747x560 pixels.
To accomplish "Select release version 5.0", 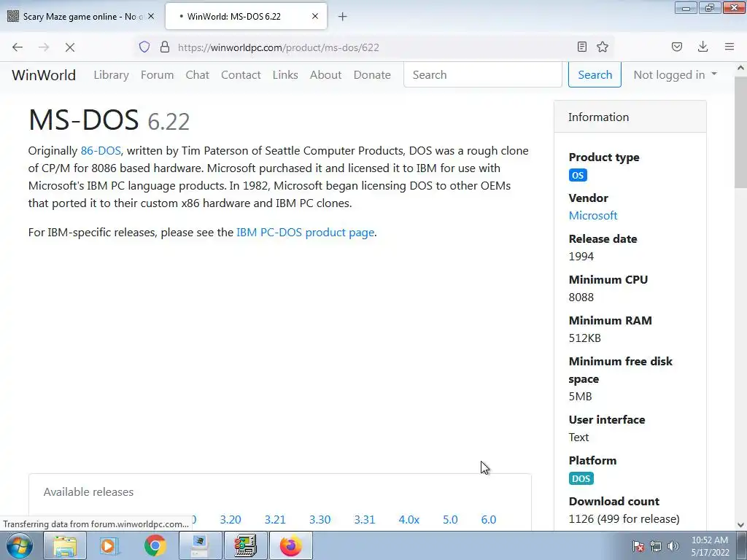I will (450, 519).
